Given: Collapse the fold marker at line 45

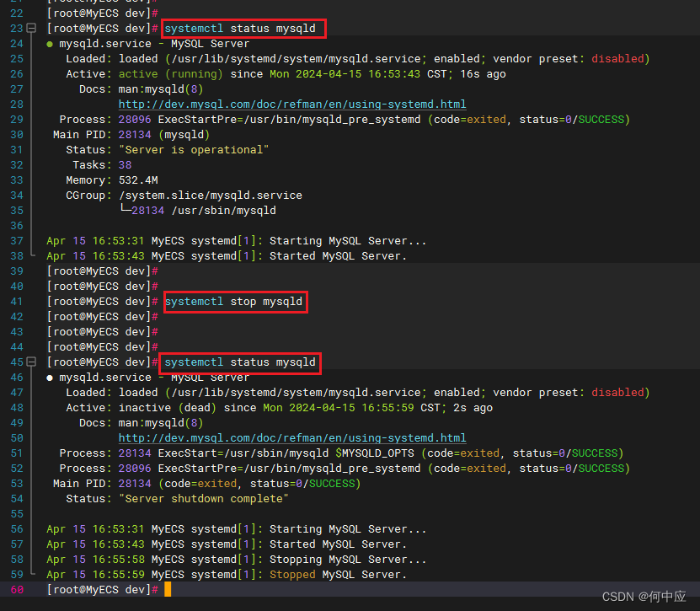Looking at the screenshot, I should click(x=31, y=362).
